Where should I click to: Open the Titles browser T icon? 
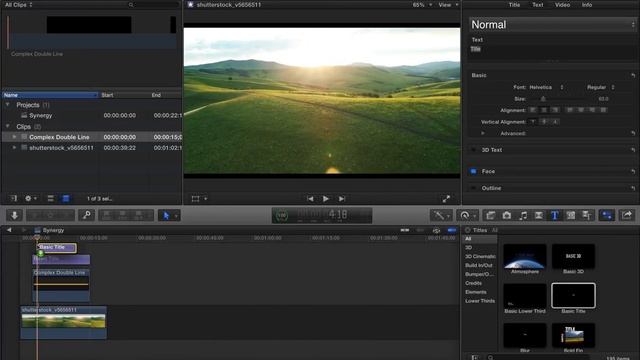click(x=555, y=215)
